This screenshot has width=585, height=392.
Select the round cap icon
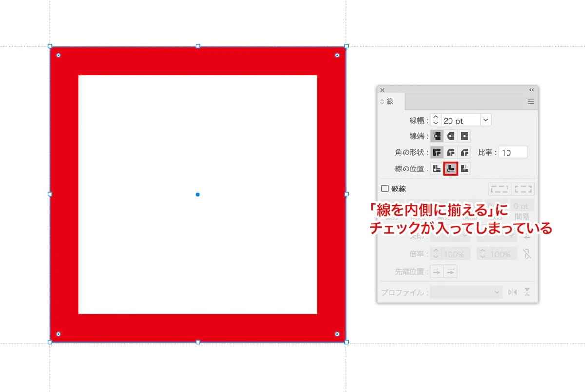(x=451, y=136)
